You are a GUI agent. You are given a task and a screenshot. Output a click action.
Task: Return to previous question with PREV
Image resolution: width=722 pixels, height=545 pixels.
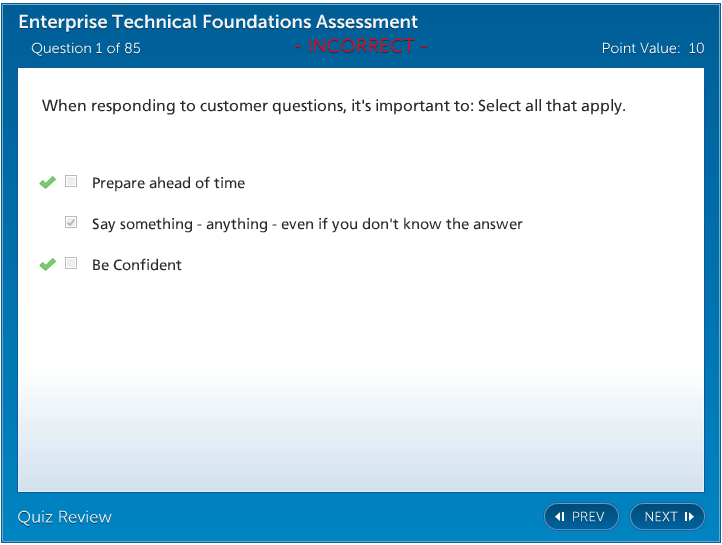[582, 517]
